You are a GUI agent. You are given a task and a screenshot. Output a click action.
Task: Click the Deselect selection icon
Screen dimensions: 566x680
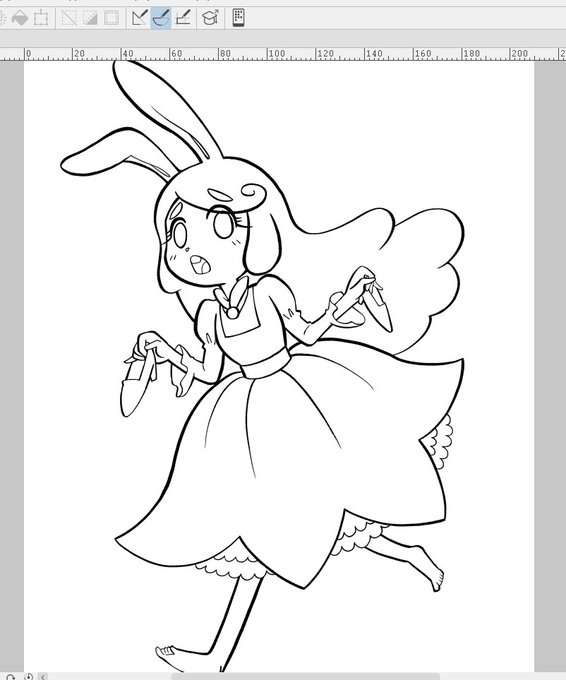[x=69, y=18]
